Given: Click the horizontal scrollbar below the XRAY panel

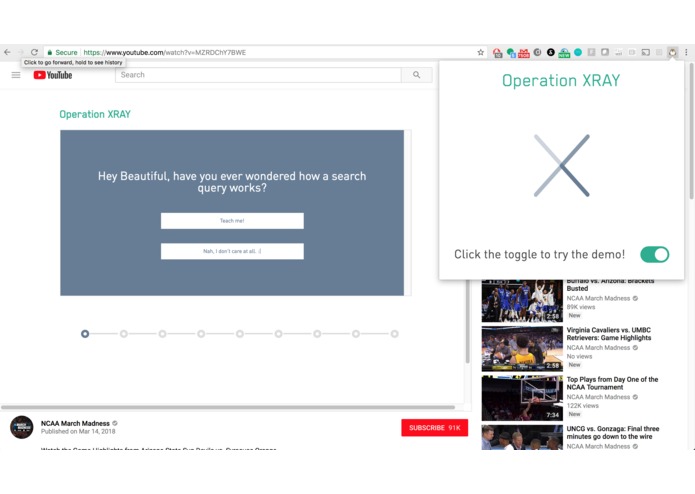Looking at the screenshot, I should tap(228, 407).
